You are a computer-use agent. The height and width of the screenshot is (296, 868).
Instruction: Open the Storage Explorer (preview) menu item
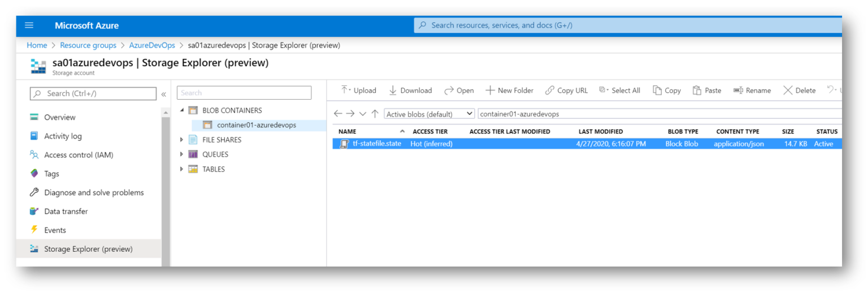coord(89,248)
